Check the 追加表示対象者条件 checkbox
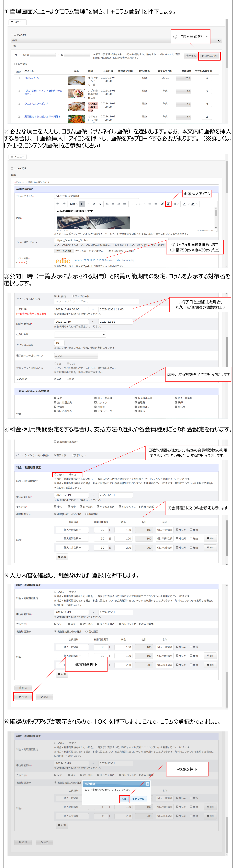The height and width of the screenshot is (868, 237). (55, 441)
